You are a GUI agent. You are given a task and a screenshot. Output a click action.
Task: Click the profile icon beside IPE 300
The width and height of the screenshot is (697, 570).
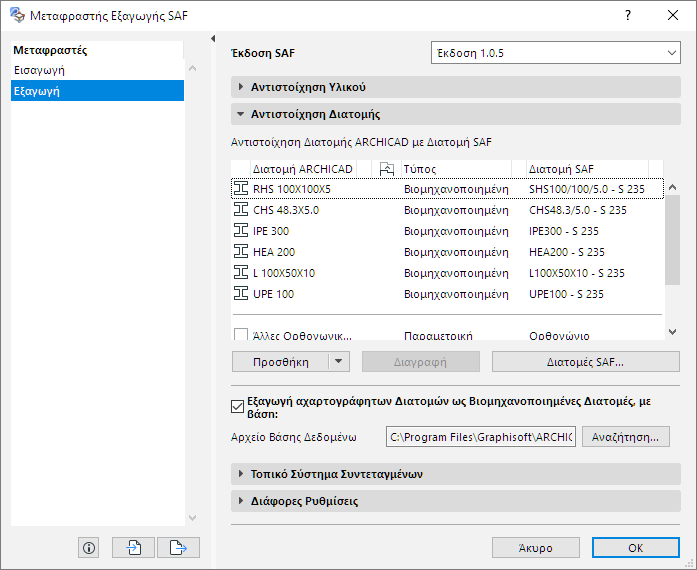coord(240,231)
